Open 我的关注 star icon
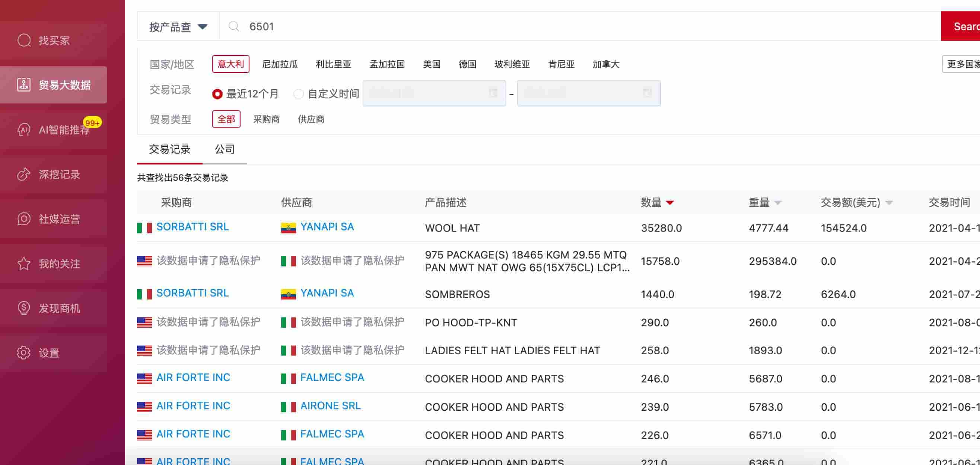This screenshot has width=980, height=465. 23,263
